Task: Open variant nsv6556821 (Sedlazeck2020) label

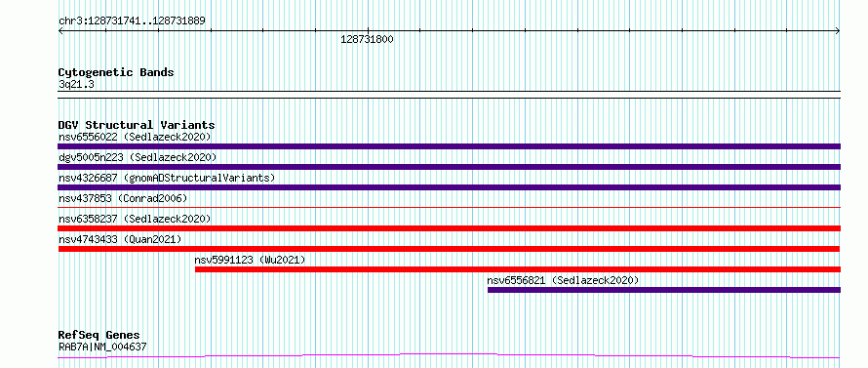Action: tap(563, 280)
